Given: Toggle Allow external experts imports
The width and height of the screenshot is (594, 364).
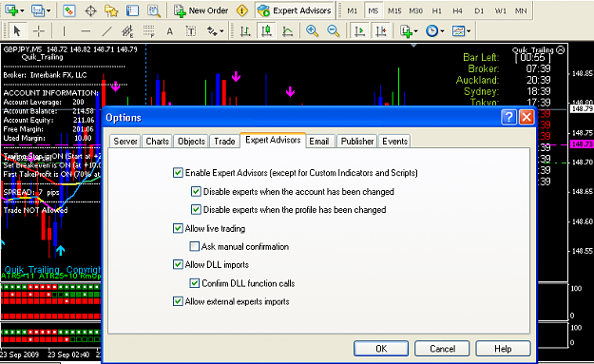Looking at the screenshot, I should [178, 301].
